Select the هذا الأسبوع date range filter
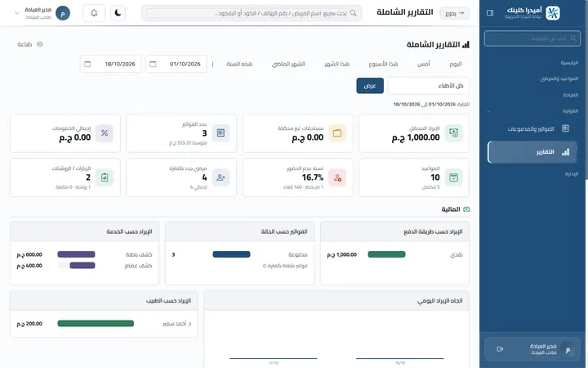Image resolution: width=588 pixels, height=368 pixels. click(383, 65)
